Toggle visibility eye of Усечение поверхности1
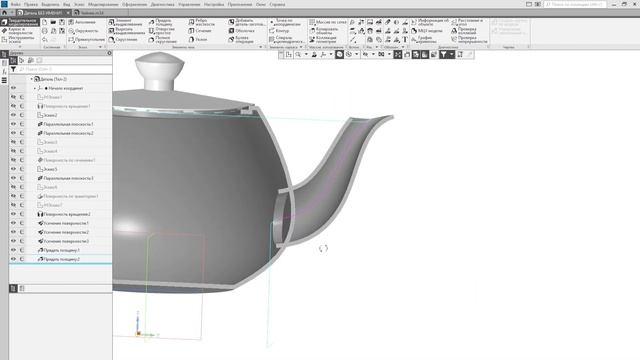 click(x=13, y=223)
